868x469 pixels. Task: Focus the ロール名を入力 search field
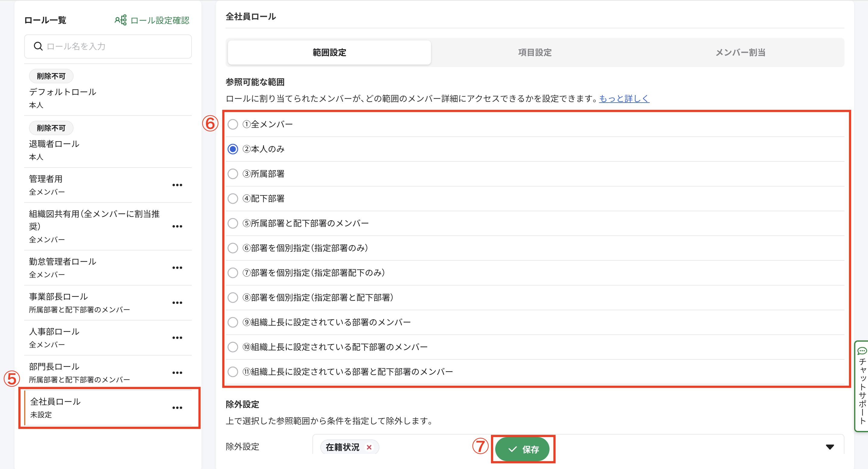[x=108, y=46]
